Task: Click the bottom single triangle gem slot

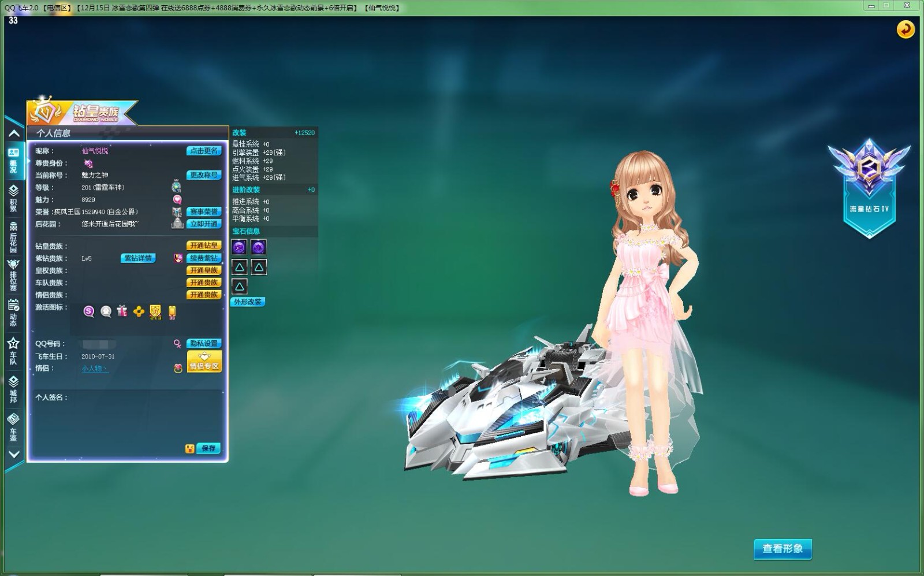Action: click(240, 287)
